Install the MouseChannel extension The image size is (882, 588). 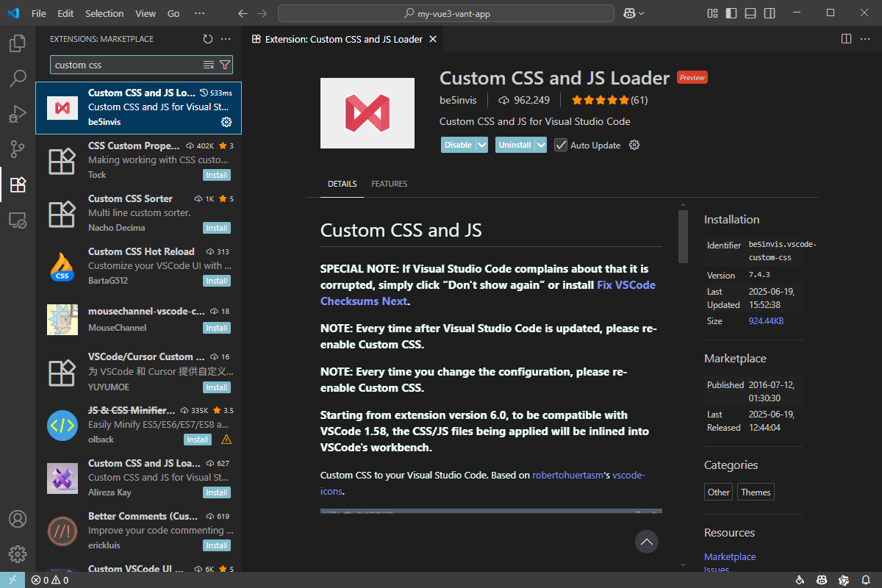click(x=217, y=328)
